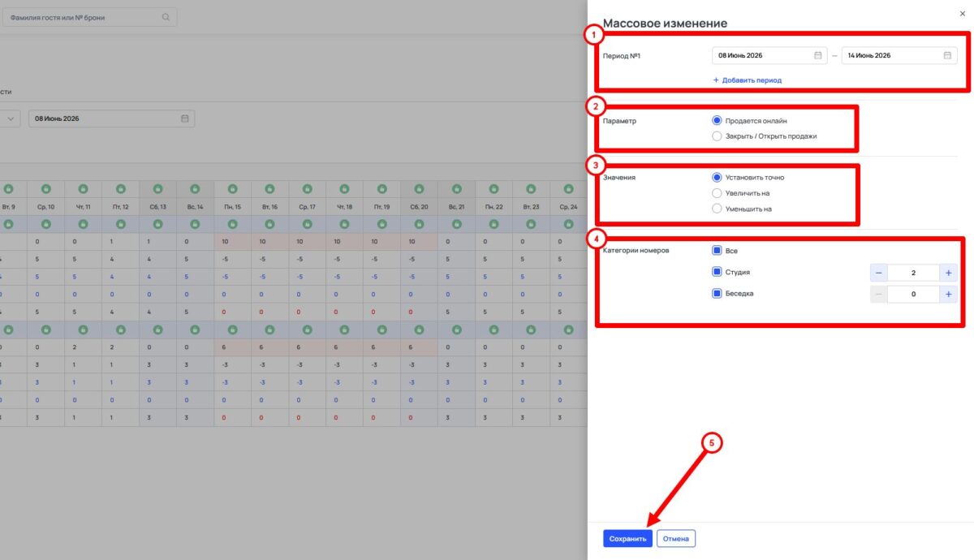
Task: Click the lock icon directly above the Пн, 22 header
Action: tap(494, 188)
